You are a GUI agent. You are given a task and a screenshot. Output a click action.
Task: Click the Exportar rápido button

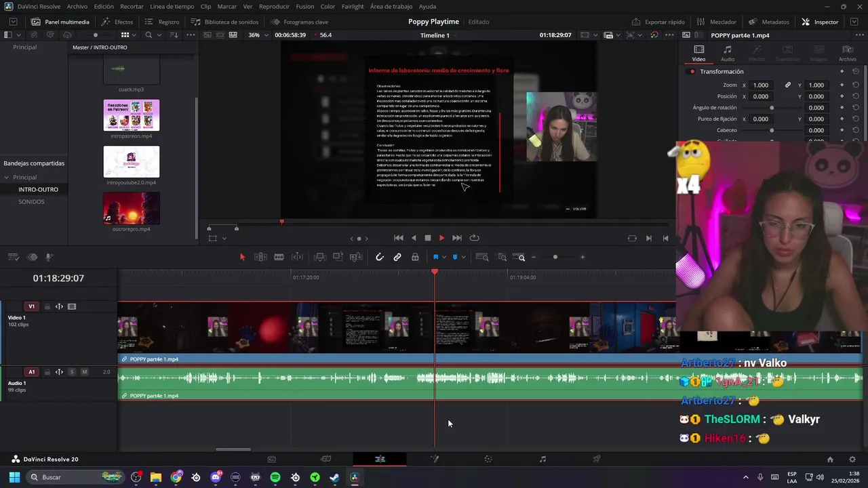click(x=658, y=22)
